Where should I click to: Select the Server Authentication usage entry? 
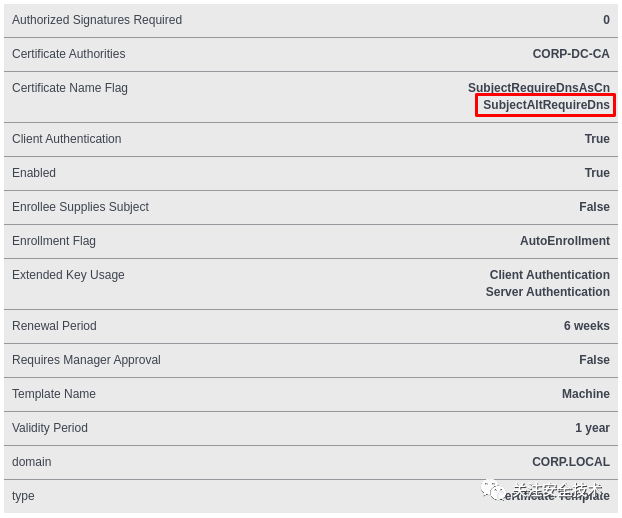coord(548,292)
